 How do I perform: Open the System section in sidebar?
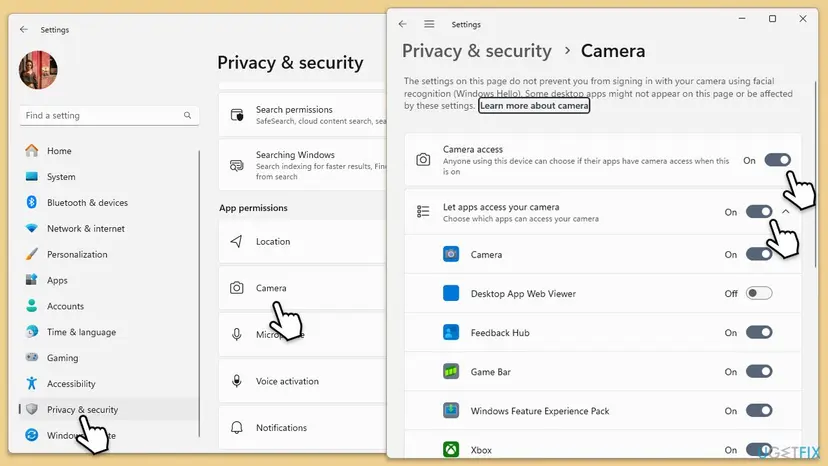(x=109, y=176)
